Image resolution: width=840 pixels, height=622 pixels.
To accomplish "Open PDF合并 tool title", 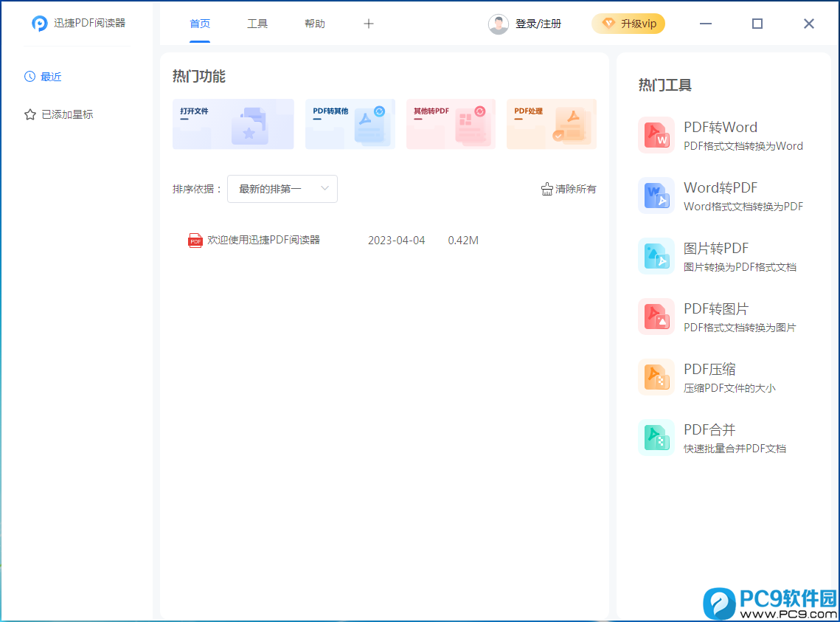I will 709,429.
